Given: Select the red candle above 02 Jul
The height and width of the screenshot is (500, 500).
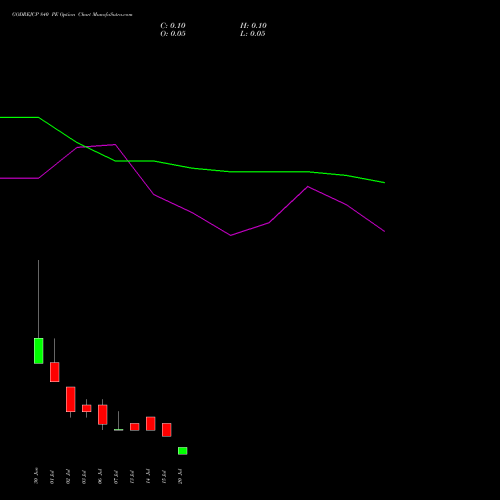Looking at the screenshot, I should point(71,399).
